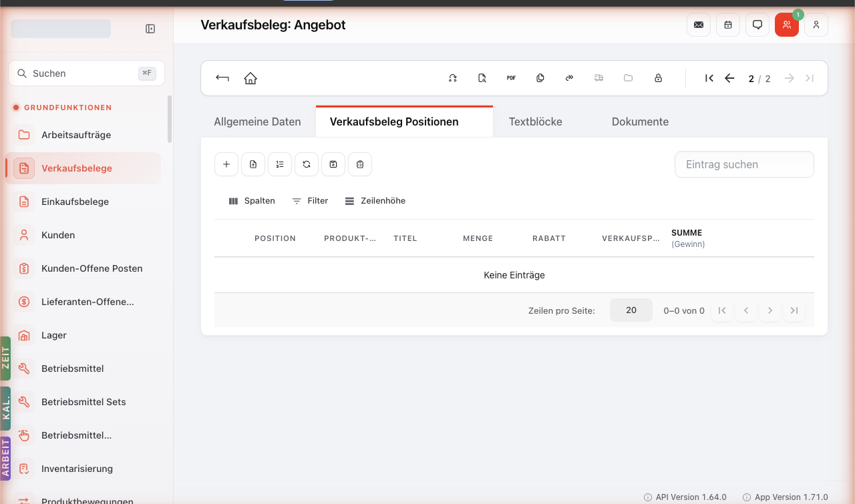
Task: Open Lieferanten-Offene... in the sidebar
Action: coord(83,302)
